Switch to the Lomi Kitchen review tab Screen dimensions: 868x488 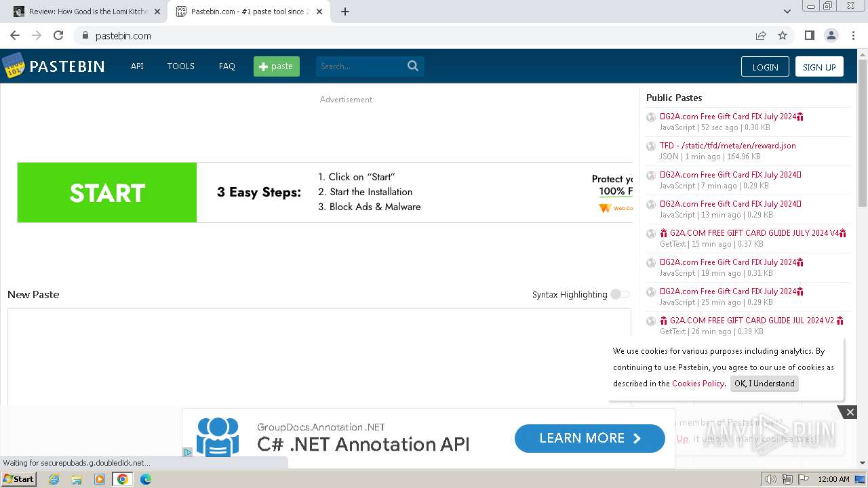[87, 12]
